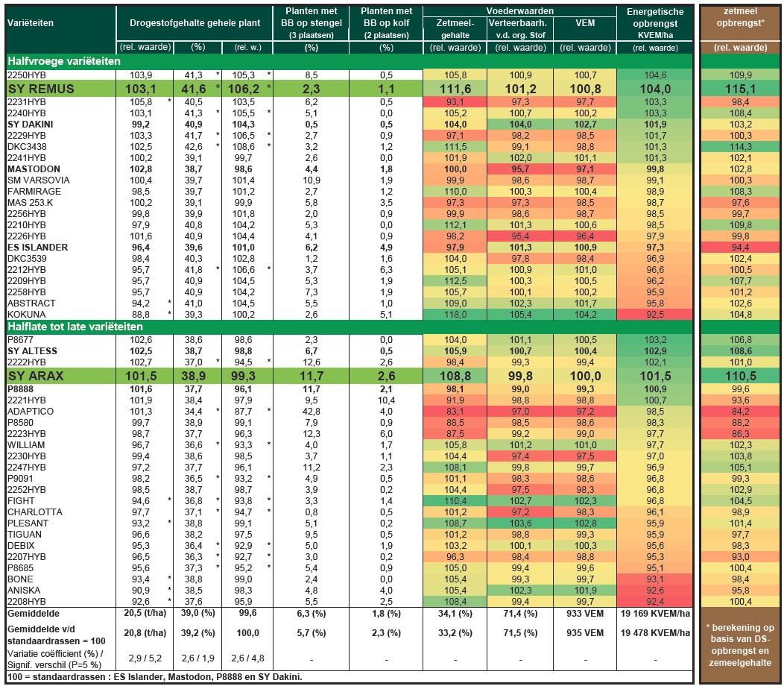Select the ES ISLANDER row label

pos(37,247)
